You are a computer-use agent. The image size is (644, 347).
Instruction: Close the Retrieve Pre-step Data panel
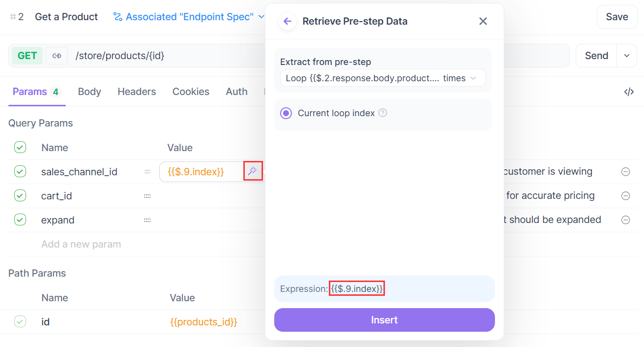483,21
